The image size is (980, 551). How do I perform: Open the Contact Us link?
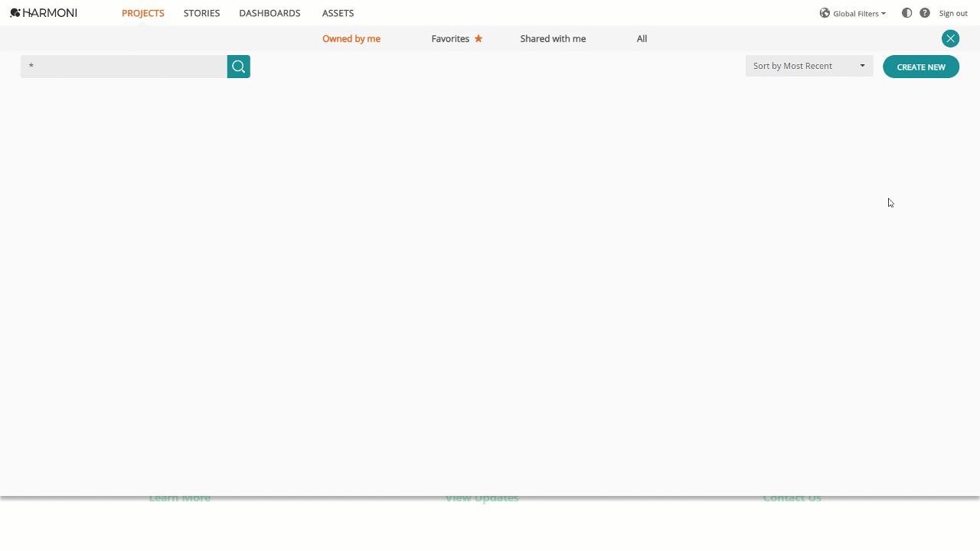click(x=792, y=497)
